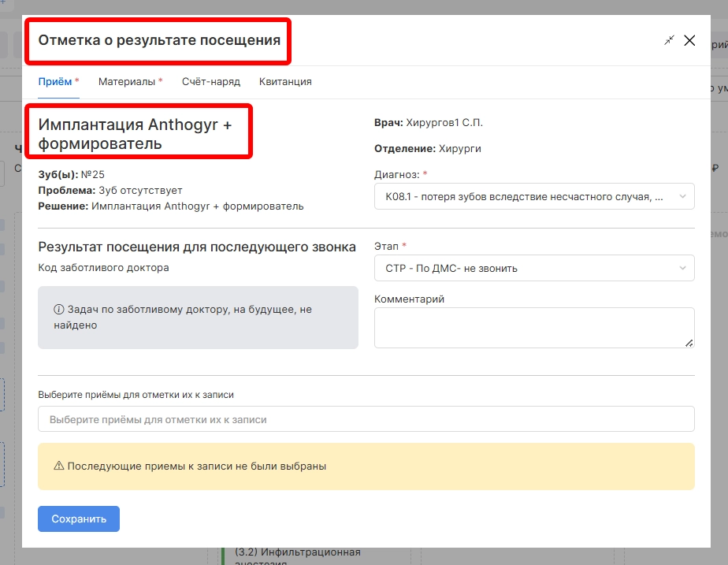Screen dimensions: 728x565
Task: Focus the Комментарий text area
Action: (533, 327)
